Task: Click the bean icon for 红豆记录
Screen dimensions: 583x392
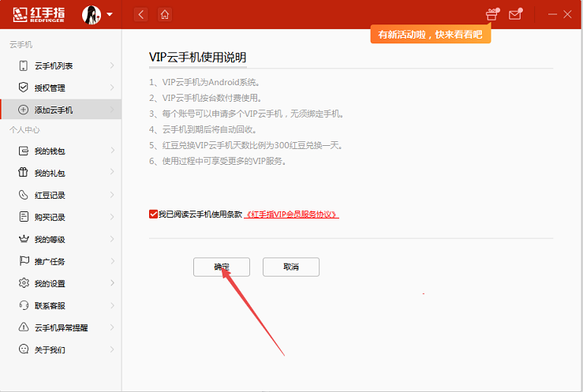Action: pyautogui.click(x=23, y=195)
